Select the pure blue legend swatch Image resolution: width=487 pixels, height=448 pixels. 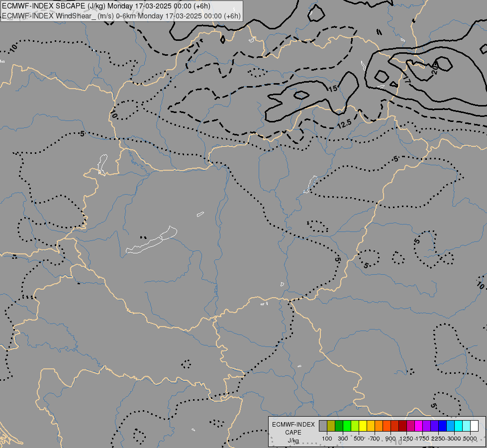(442, 426)
